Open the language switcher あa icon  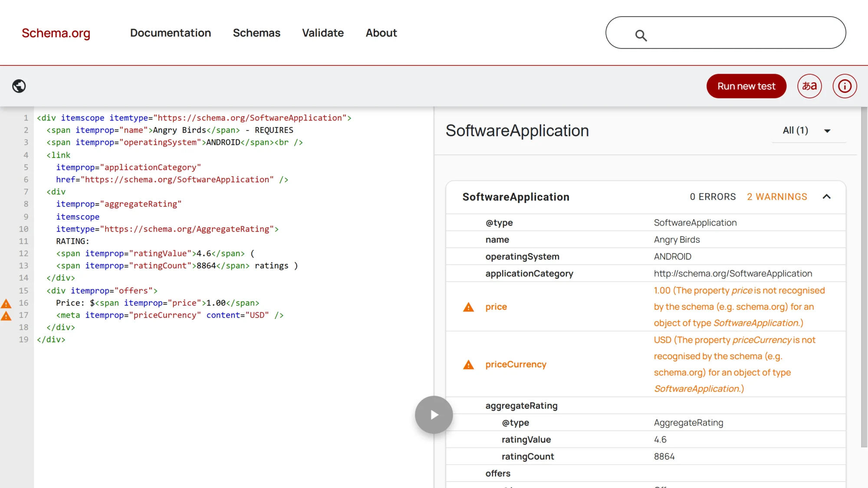coord(809,86)
